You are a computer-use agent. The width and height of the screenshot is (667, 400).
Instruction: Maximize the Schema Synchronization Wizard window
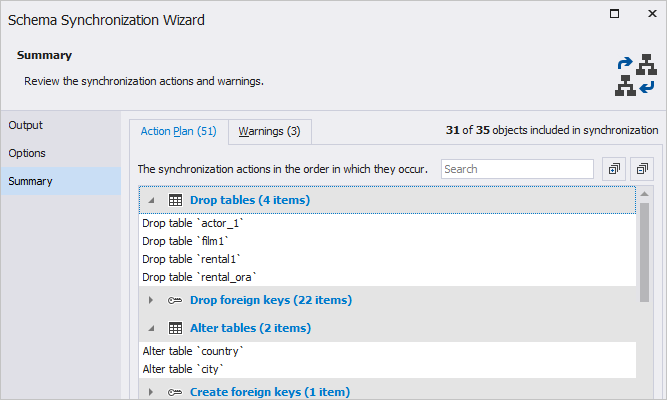pyautogui.click(x=614, y=14)
